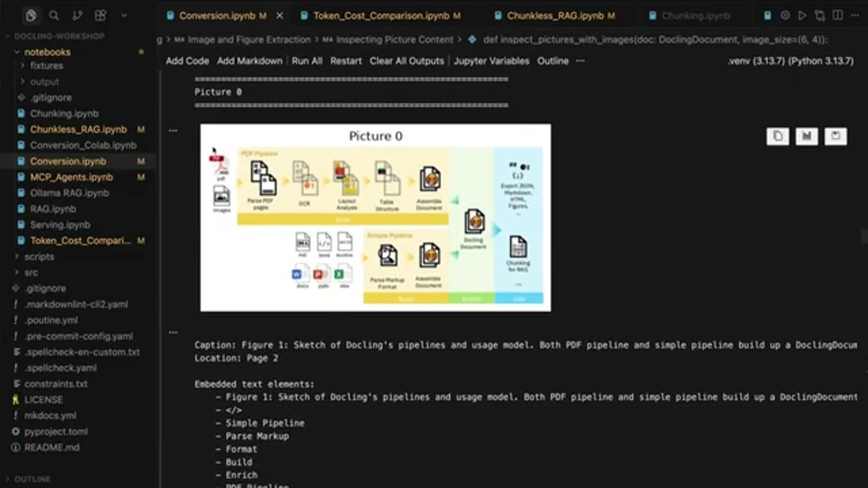The width and height of the screenshot is (868, 488).
Task: Open .spellcheck-en-custom.txt in the explorer
Action: tap(82, 352)
